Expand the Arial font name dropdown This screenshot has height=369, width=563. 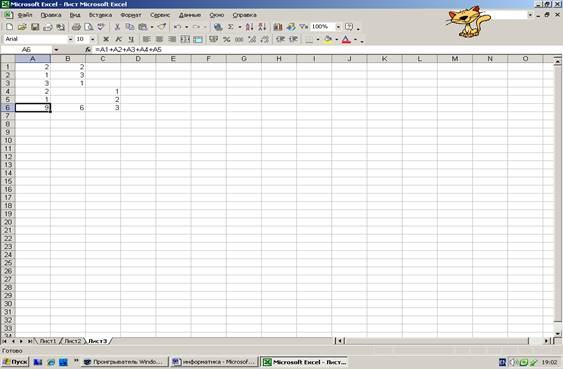(70, 39)
